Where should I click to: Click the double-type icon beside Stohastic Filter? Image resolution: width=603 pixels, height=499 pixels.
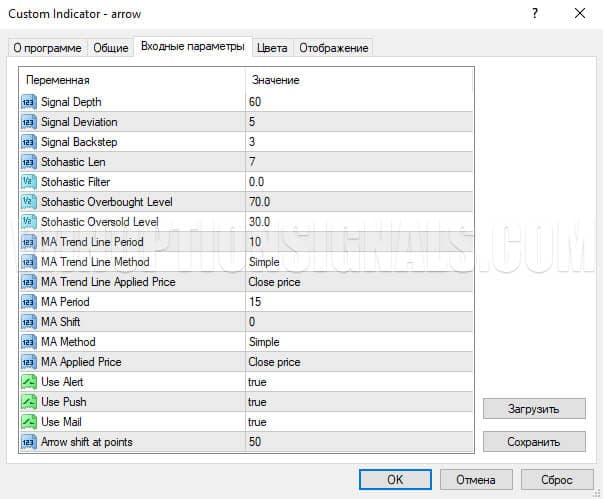click(28, 182)
